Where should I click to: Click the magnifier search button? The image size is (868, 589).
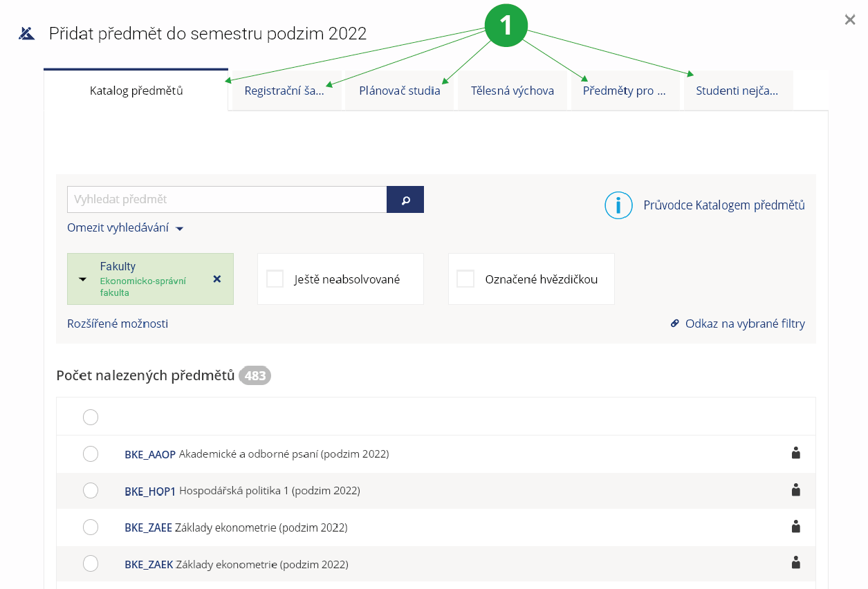[x=405, y=200]
